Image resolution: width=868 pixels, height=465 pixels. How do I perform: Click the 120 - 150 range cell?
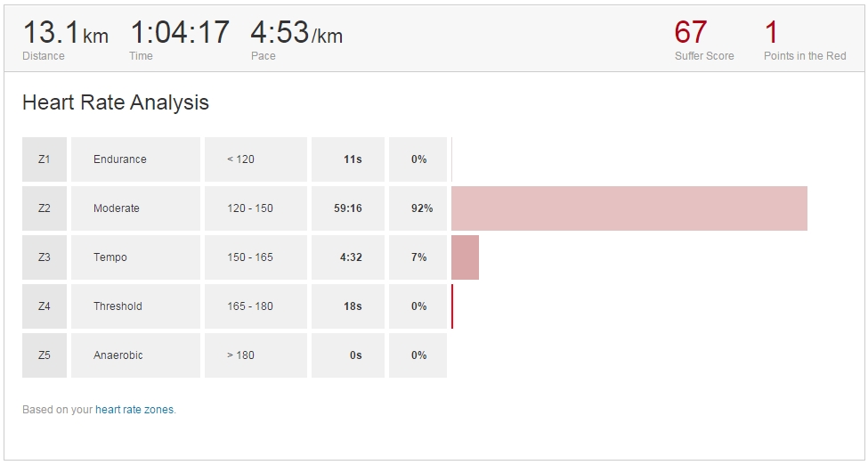(256, 208)
